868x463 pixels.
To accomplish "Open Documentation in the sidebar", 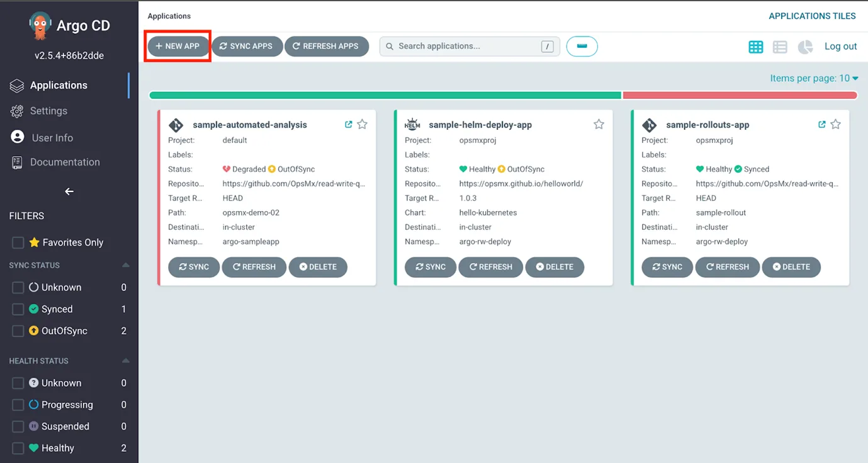I will point(65,163).
